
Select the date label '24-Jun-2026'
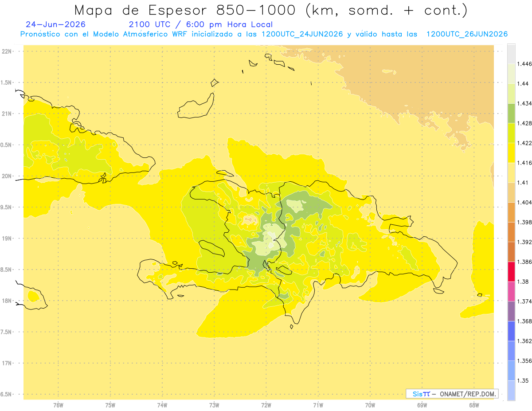[56, 25]
